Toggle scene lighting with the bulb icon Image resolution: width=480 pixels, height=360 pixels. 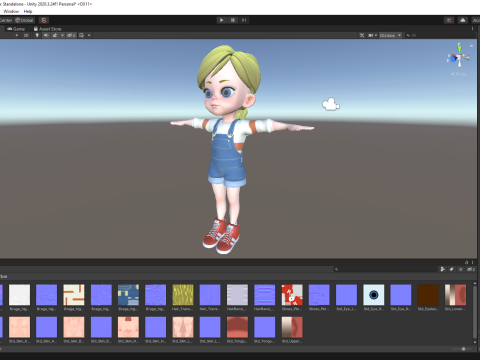(x=37, y=35)
